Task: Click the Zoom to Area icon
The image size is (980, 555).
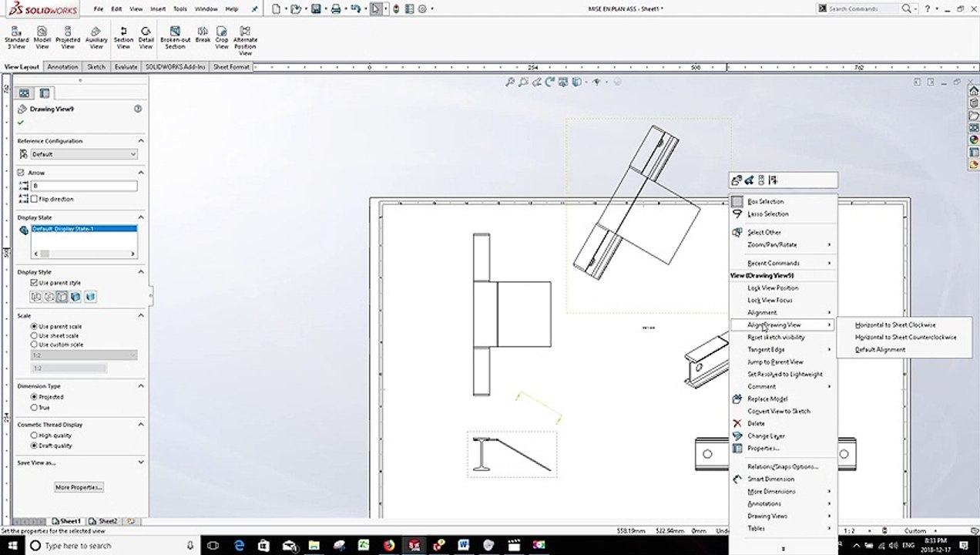Action: 523,82
